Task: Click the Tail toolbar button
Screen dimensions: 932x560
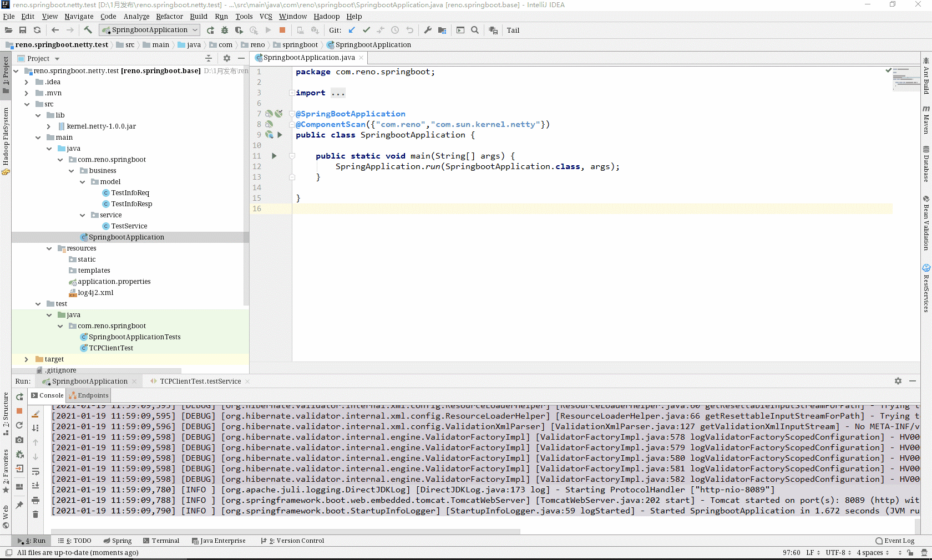Action: [x=513, y=30]
